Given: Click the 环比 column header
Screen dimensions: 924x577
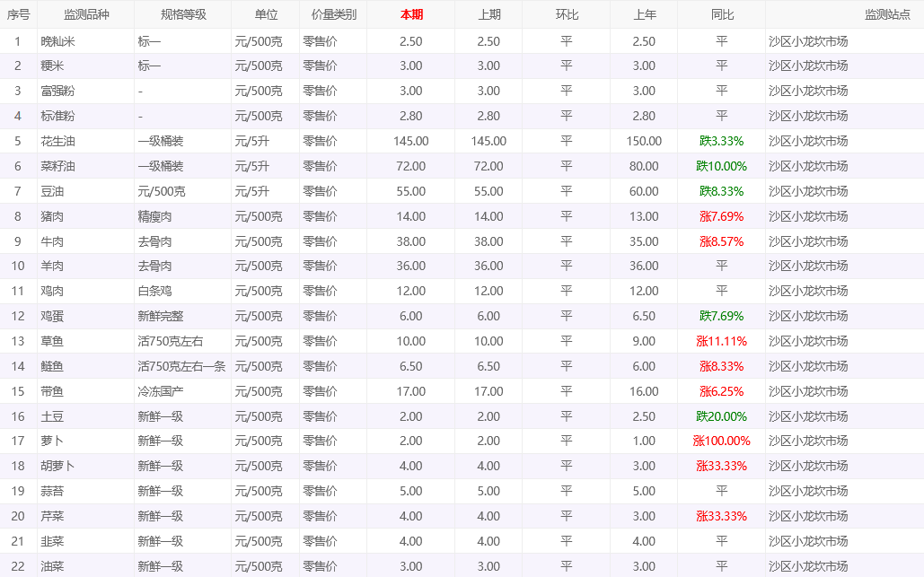Looking at the screenshot, I should (x=566, y=14).
